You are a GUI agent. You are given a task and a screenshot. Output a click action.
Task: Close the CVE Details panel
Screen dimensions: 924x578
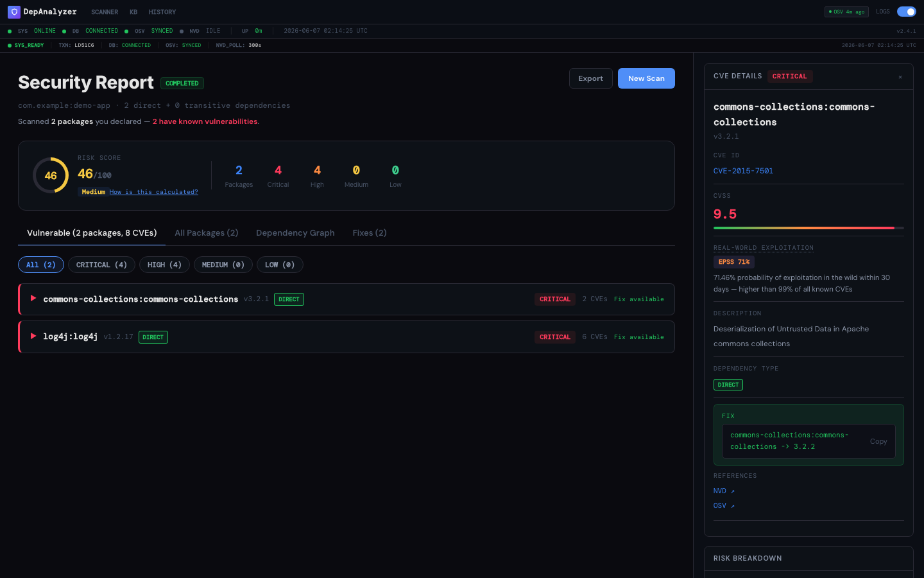point(900,77)
